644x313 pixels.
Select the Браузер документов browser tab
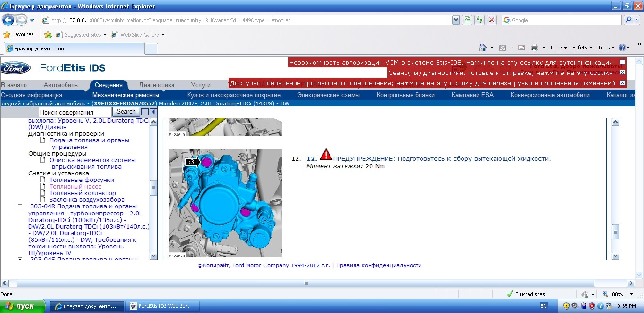tap(73, 49)
